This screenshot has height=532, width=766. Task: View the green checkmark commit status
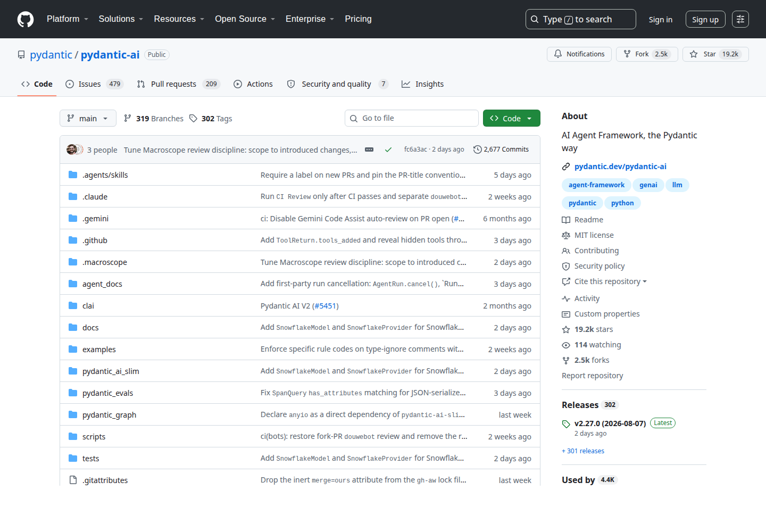click(388, 149)
